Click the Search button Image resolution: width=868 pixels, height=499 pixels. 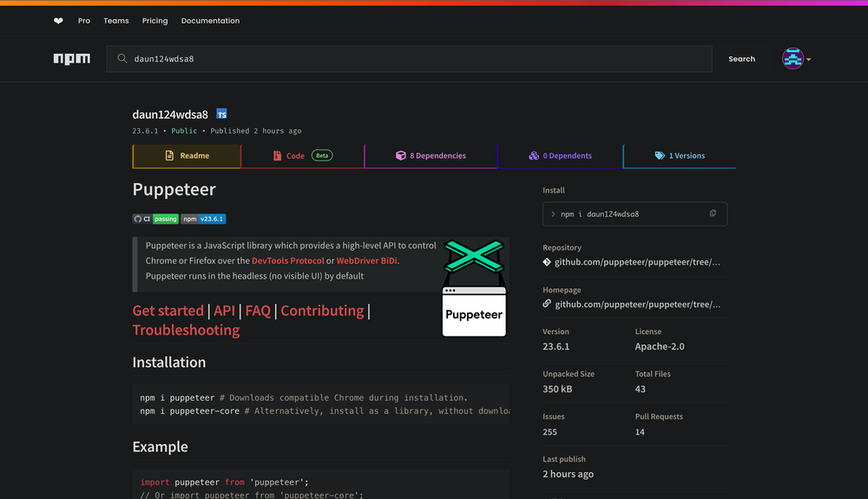click(742, 59)
